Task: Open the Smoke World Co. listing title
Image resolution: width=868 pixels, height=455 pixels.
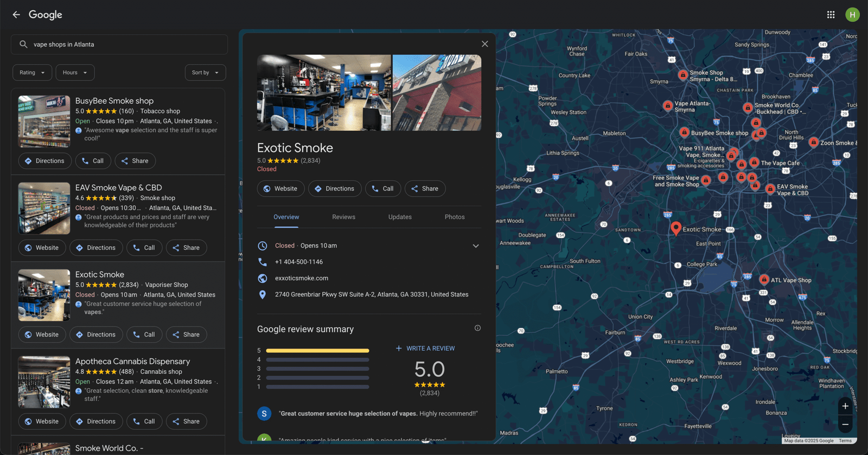Action: tap(109, 448)
